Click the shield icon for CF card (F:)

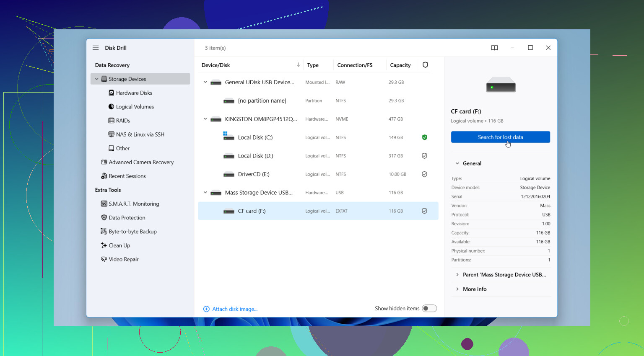click(424, 211)
